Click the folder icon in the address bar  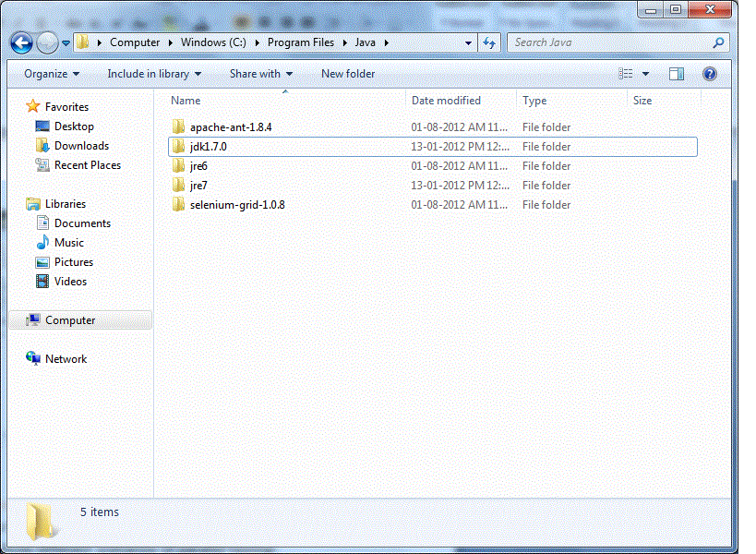coord(81,42)
